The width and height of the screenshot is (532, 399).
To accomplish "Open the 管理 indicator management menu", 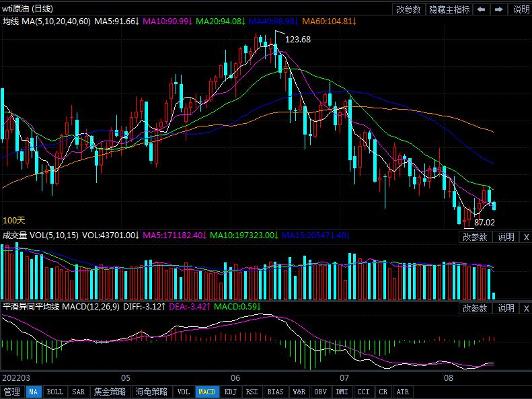I will 12,392.
